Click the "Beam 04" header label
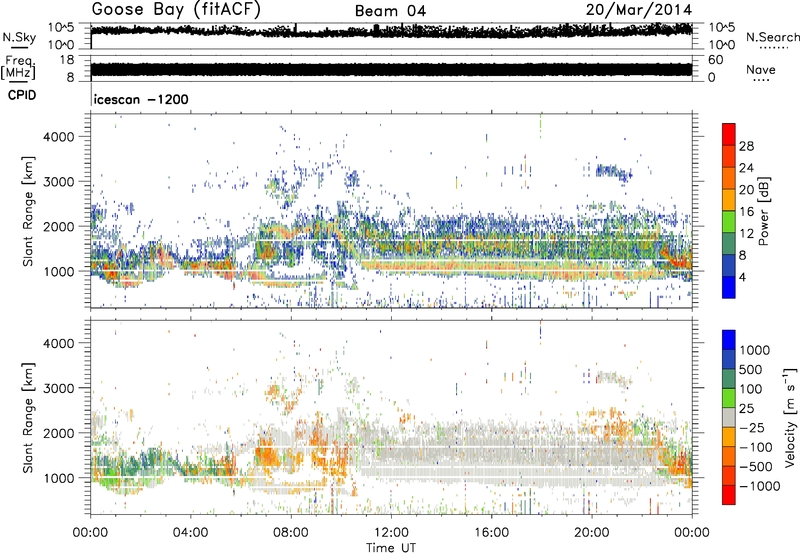The height and width of the screenshot is (554, 800). pos(390,11)
